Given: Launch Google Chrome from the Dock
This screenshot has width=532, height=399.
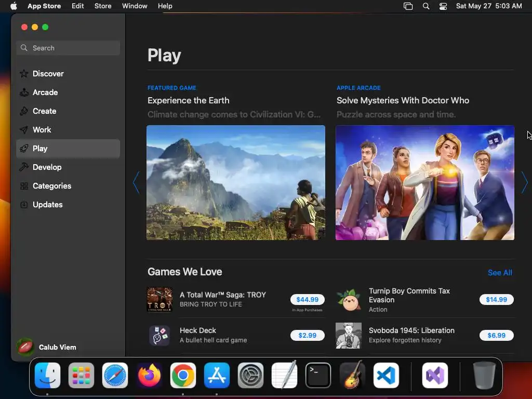Looking at the screenshot, I should click(183, 375).
